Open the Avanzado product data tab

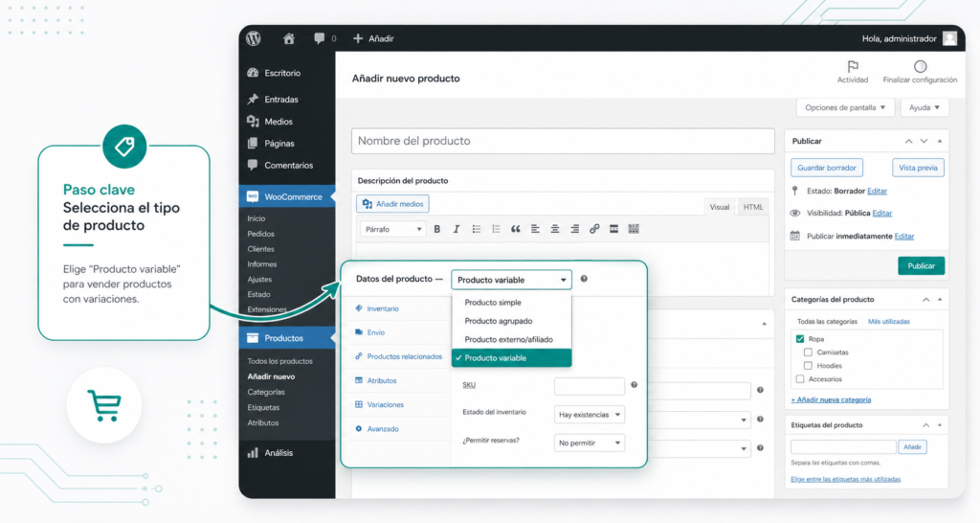tap(383, 428)
